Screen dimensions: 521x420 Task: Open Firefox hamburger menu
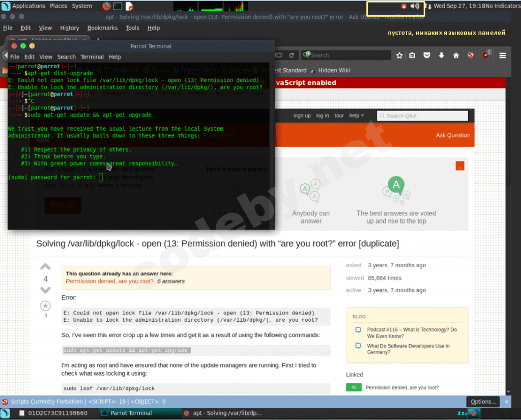click(x=502, y=55)
